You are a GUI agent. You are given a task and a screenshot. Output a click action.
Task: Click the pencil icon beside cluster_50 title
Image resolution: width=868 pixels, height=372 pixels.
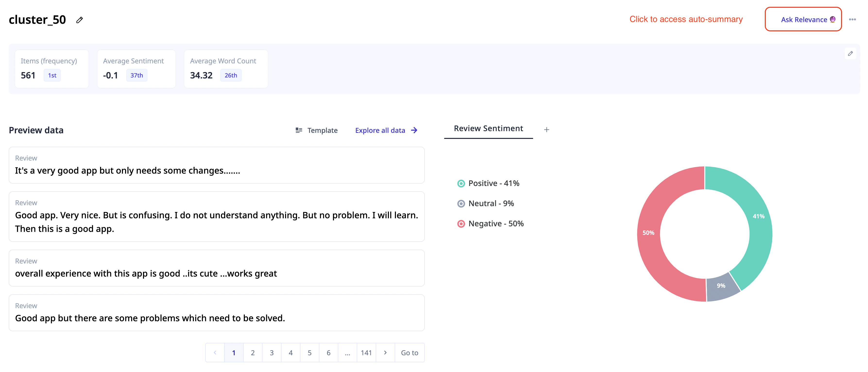(x=79, y=20)
